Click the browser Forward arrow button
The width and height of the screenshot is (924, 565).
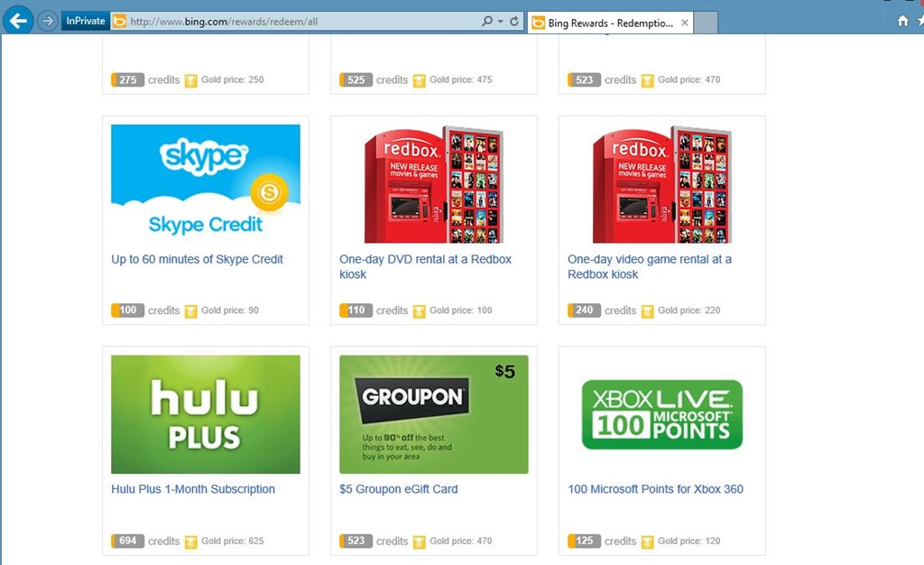47,21
